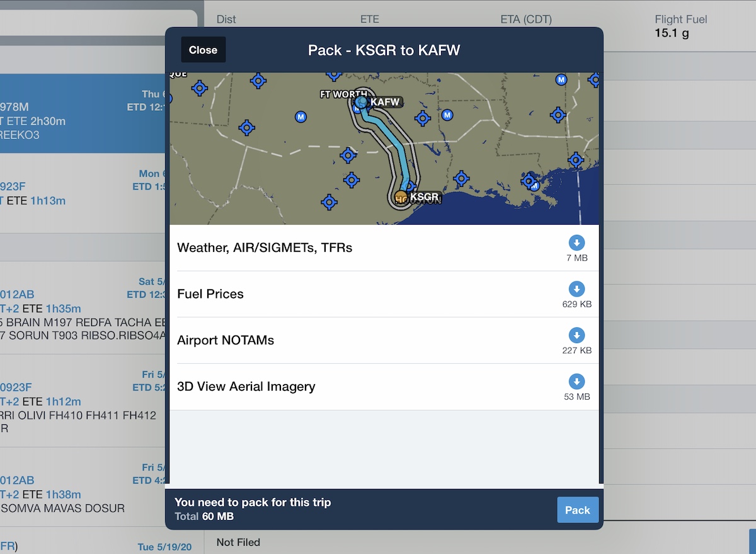Select the KSGR departure marker on the map
Screen dimensions: 756x554
pos(401,197)
